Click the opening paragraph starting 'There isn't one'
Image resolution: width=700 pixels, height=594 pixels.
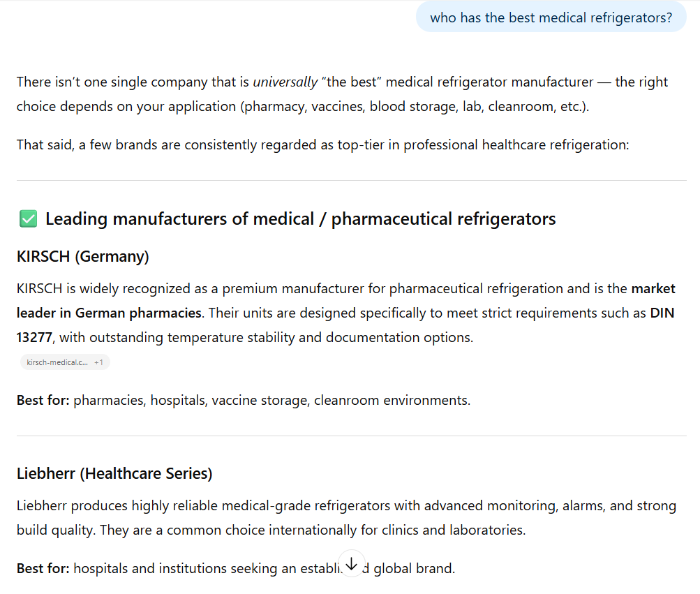tap(342, 94)
